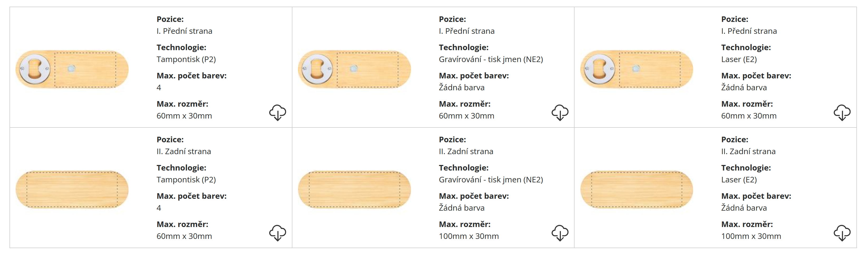Click the front side 'Laser (E2)' technology text
The width and height of the screenshot is (868, 260).
coord(739,59)
